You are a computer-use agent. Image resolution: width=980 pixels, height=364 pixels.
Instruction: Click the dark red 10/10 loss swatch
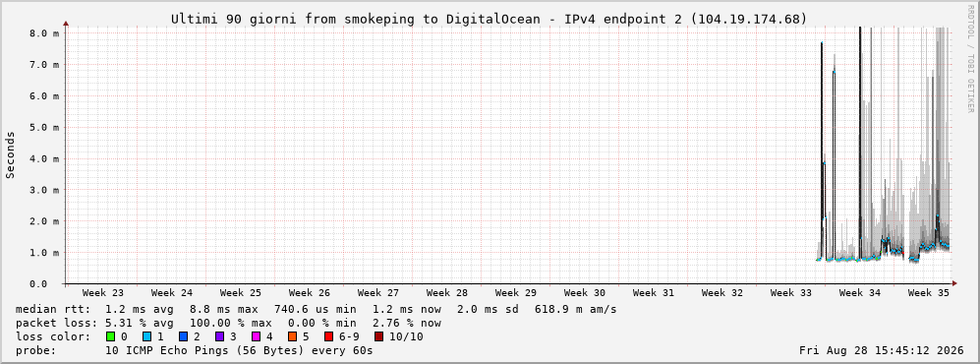(378, 336)
